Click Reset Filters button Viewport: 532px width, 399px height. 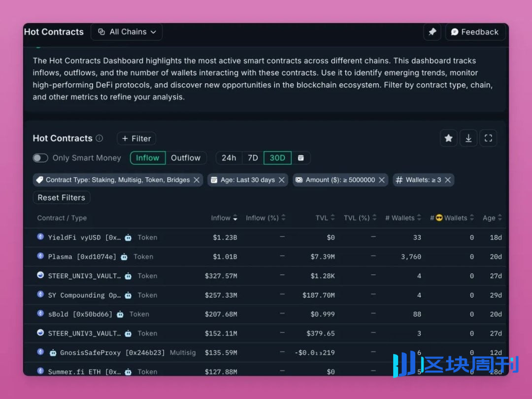62,198
